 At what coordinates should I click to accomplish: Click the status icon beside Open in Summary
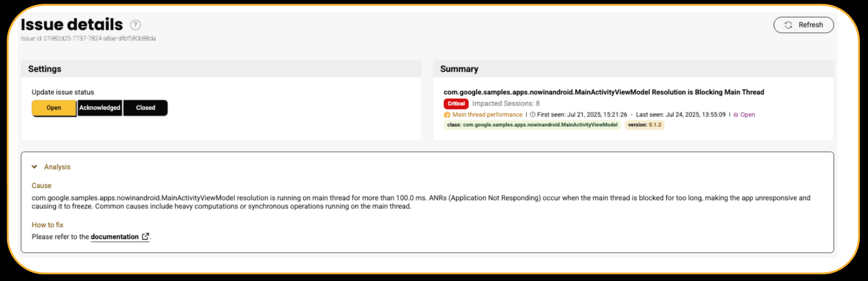[736, 115]
